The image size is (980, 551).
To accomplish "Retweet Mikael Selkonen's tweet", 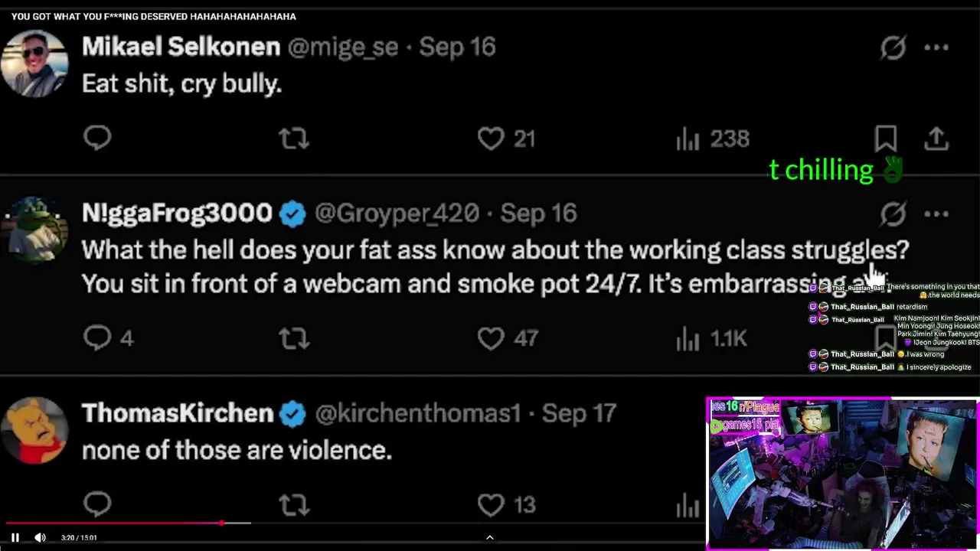I will [x=293, y=139].
